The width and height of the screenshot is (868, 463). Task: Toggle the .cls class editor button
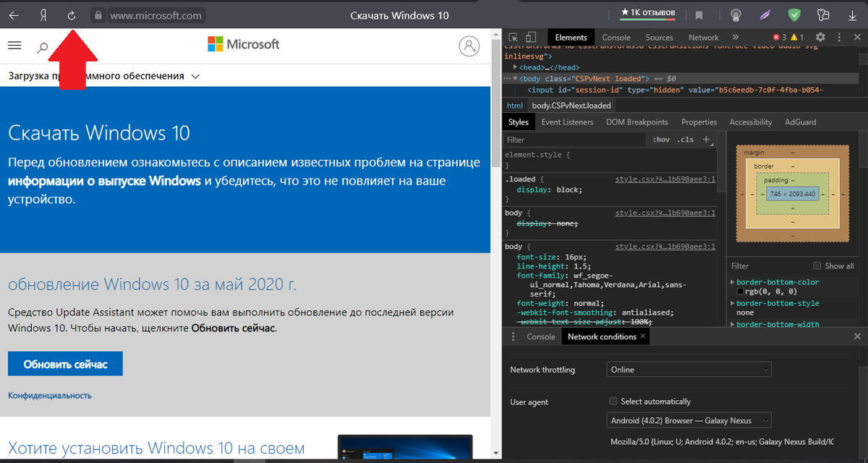pos(686,140)
